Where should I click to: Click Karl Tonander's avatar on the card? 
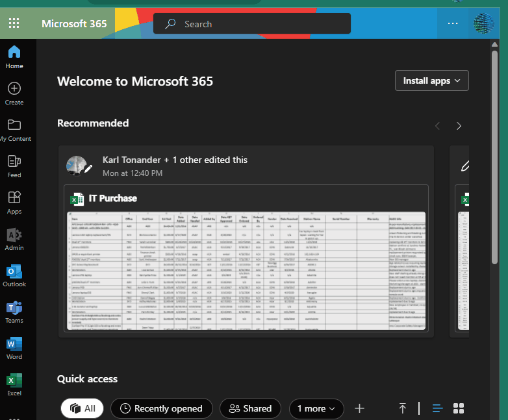click(77, 166)
